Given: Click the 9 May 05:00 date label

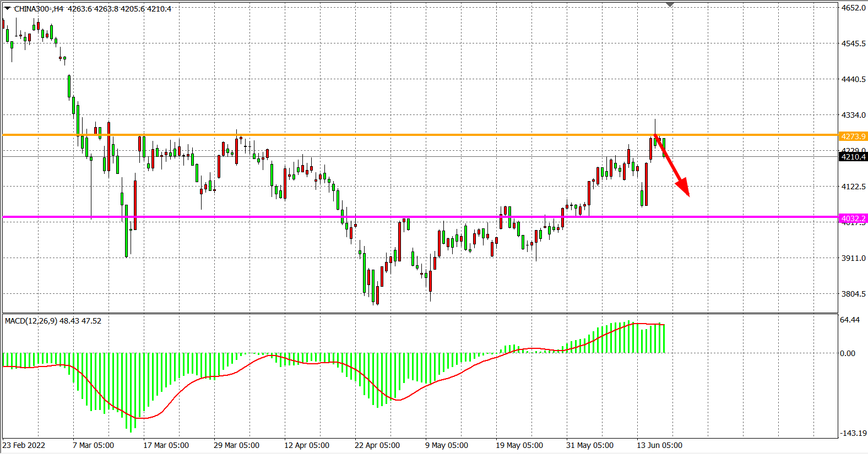Looking at the screenshot, I should click(447, 445).
